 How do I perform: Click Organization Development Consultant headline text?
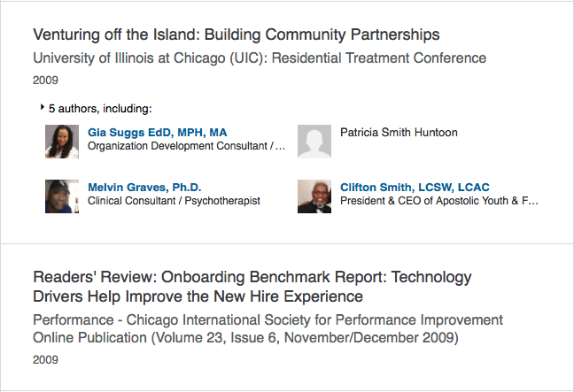(x=186, y=146)
